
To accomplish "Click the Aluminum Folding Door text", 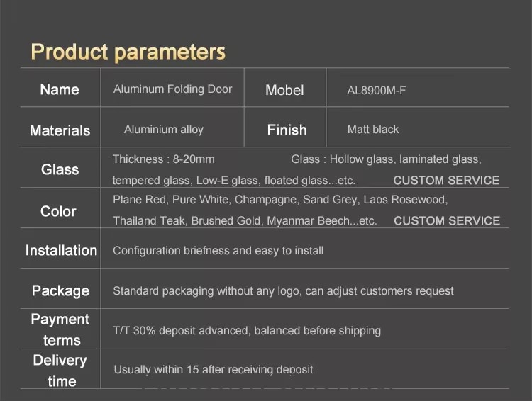I will [172, 89].
